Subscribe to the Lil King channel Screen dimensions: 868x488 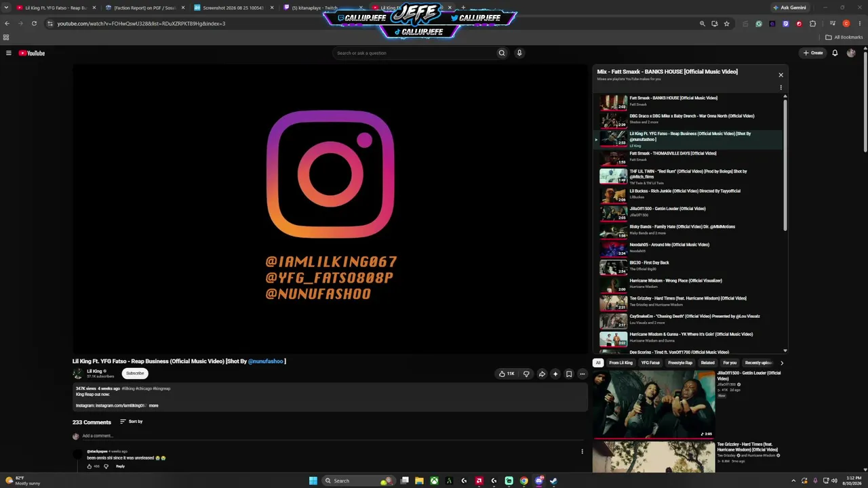(135, 373)
